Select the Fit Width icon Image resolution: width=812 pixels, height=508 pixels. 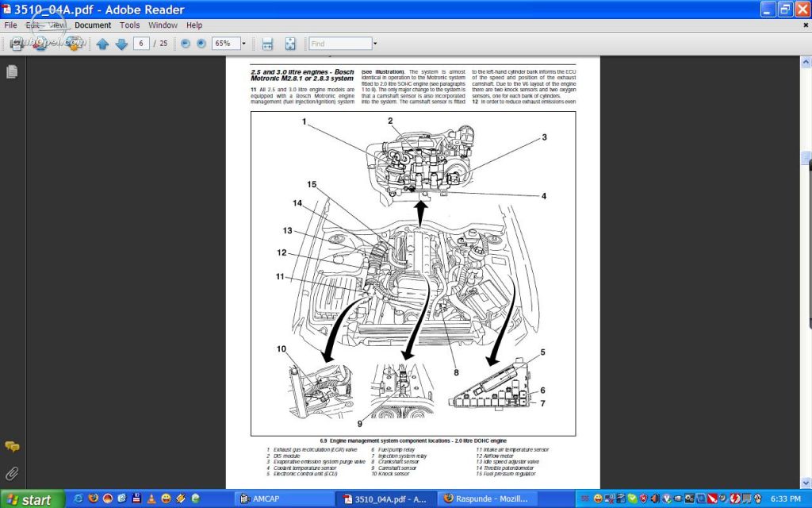pyautogui.click(x=267, y=44)
